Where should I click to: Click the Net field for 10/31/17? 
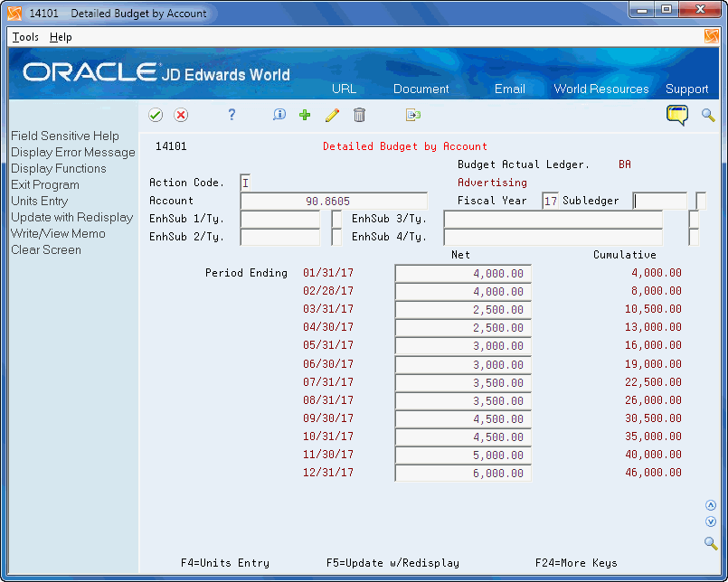(463, 437)
